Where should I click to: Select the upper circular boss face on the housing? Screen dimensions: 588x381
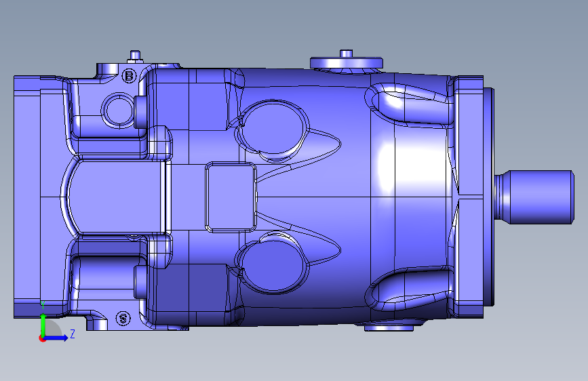click(x=274, y=127)
